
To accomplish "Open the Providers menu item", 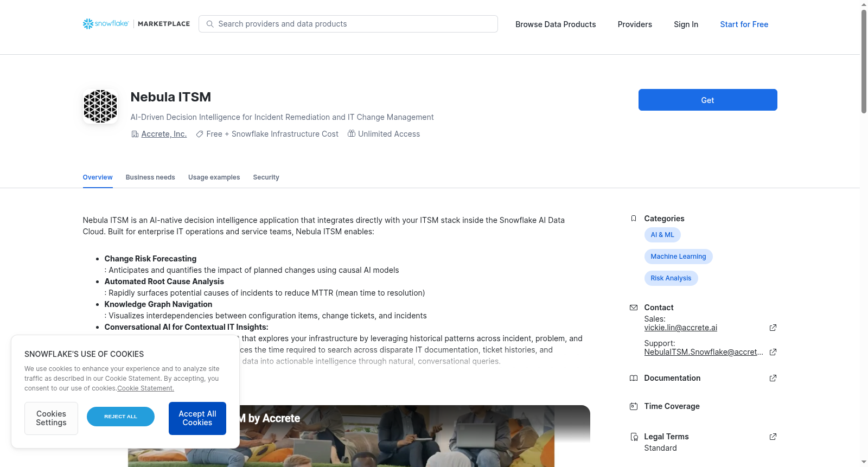I will coord(635,24).
